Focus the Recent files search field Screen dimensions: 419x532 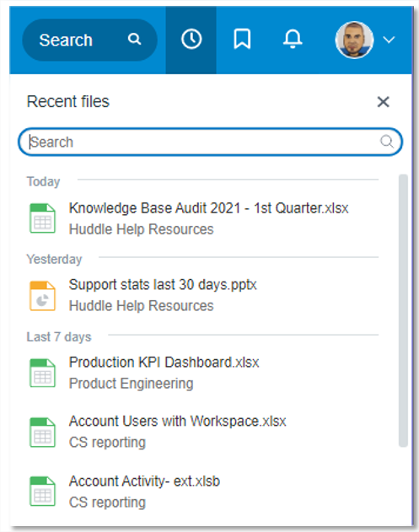pyautogui.click(x=210, y=142)
